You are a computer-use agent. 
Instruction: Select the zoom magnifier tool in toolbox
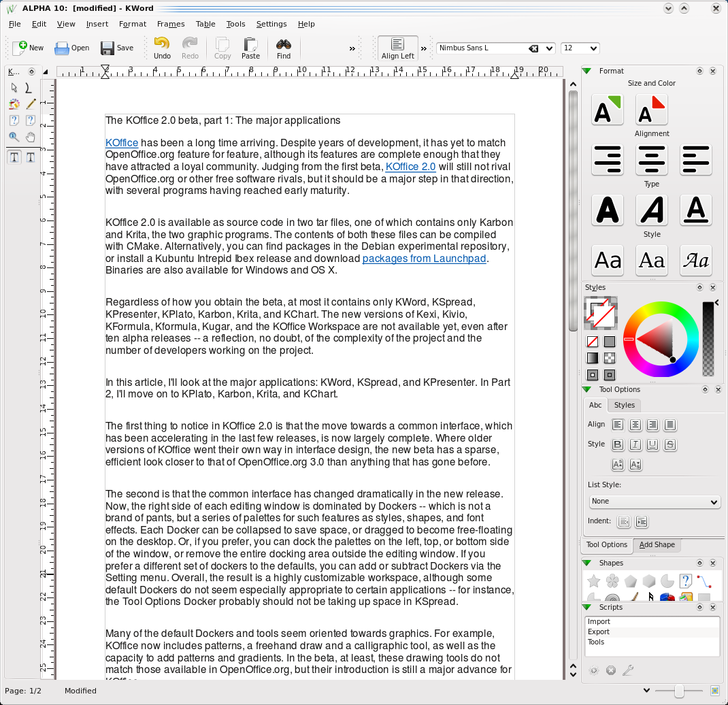pos(14,137)
